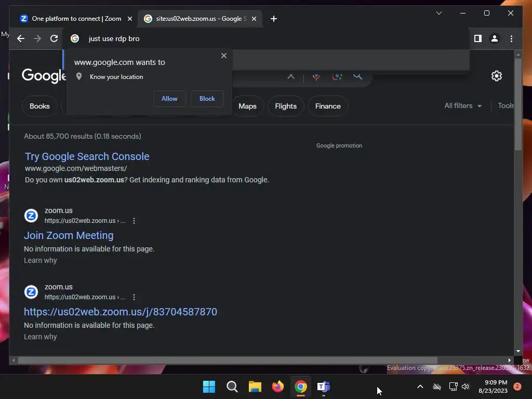Click the vertical scrollbar thumb
Viewport: 532px width, 399px height.
(518, 104)
